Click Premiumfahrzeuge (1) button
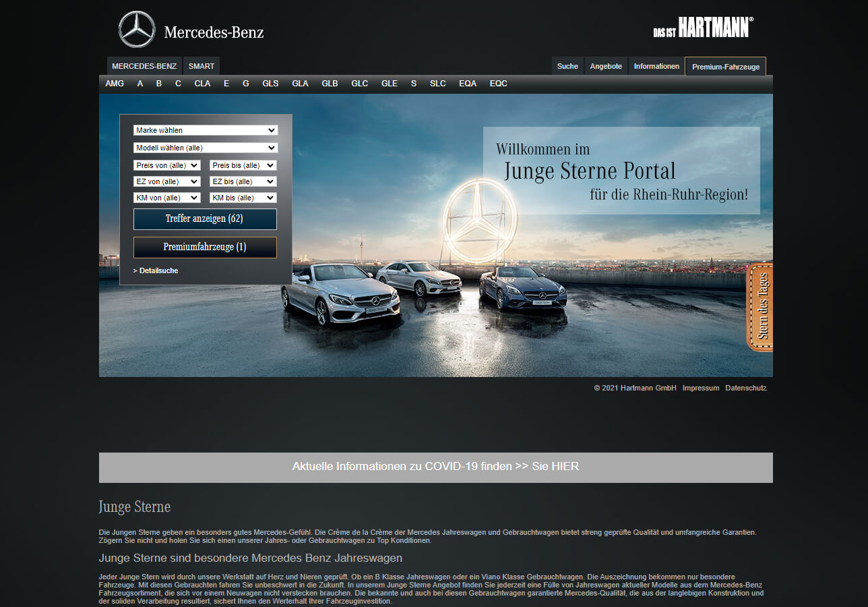 [x=205, y=248]
